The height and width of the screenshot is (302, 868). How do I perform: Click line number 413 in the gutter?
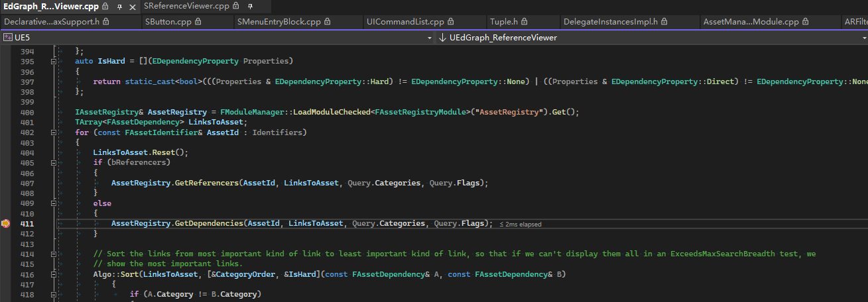tap(27, 244)
